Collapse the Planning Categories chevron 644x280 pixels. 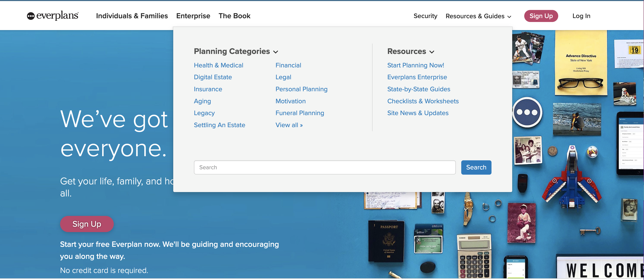[276, 52]
